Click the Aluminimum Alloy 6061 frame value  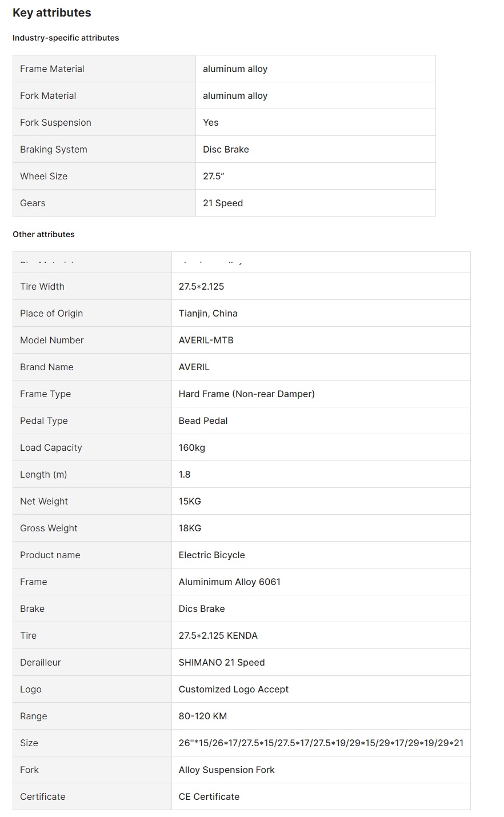[x=229, y=582]
